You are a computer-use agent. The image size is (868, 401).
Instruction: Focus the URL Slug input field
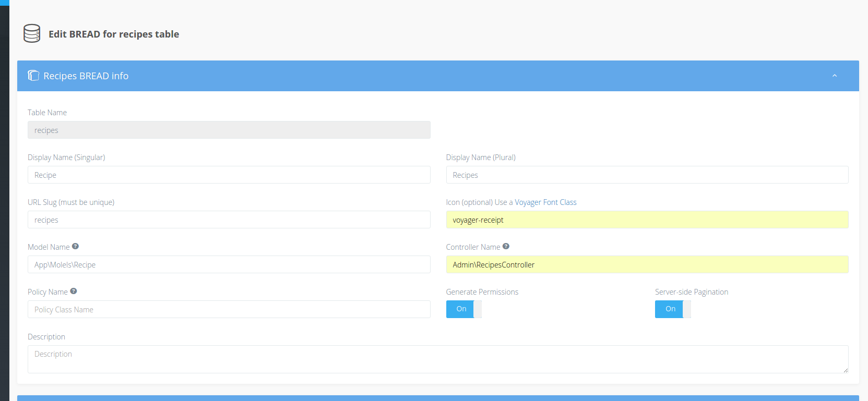pyautogui.click(x=229, y=220)
